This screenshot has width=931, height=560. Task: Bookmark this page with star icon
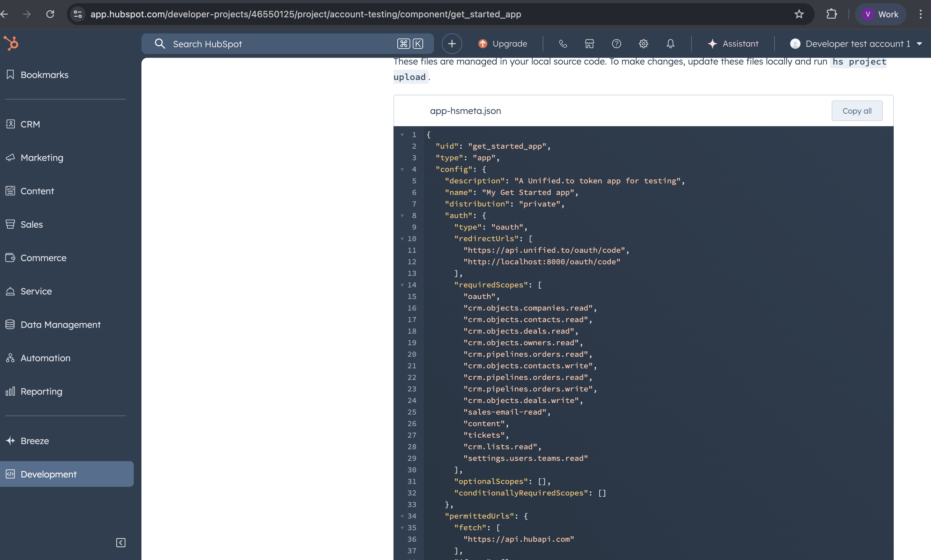click(x=799, y=14)
